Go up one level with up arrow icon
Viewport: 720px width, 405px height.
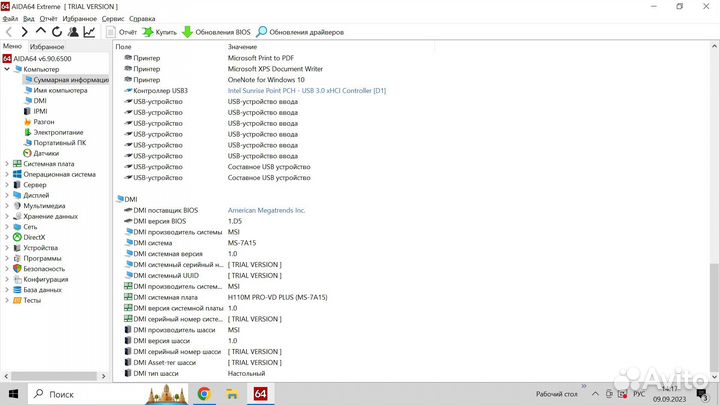[40, 32]
